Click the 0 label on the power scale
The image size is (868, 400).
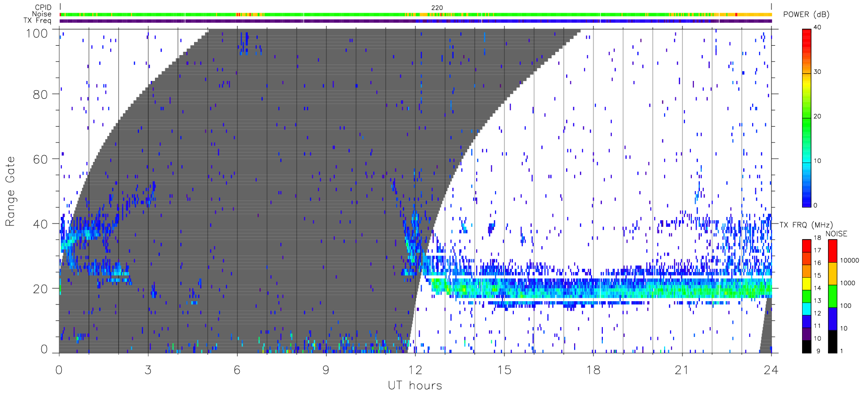click(x=815, y=205)
